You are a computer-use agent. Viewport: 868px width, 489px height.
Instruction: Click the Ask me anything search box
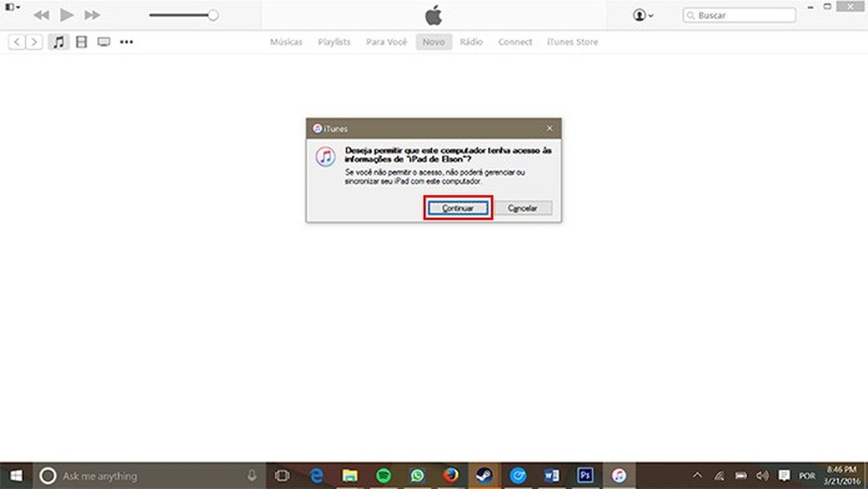tap(149, 476)
